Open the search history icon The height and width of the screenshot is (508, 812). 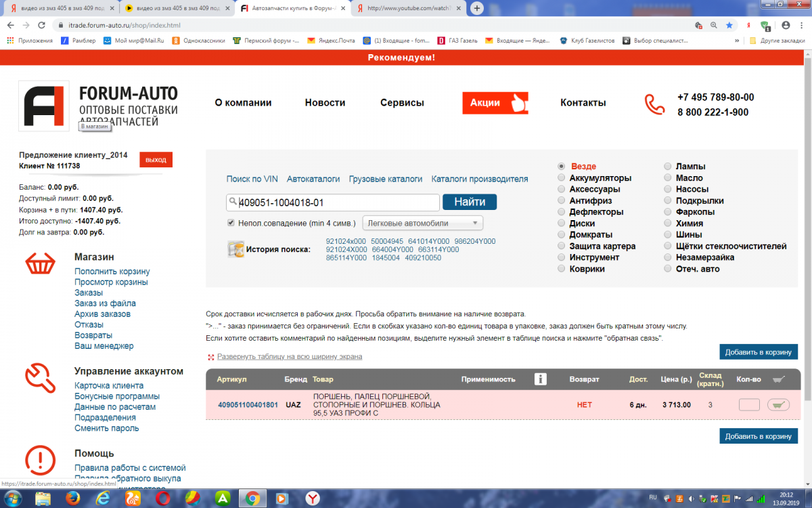click(235, 249)
